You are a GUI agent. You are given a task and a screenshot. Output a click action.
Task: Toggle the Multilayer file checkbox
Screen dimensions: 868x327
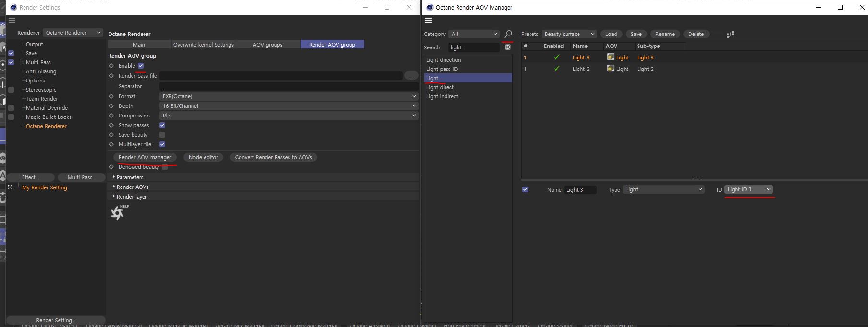click(x=162, y=144)
